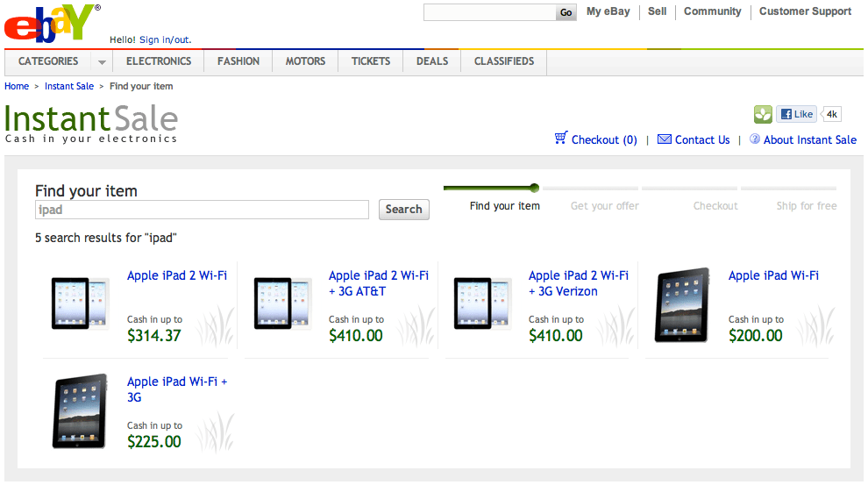This screenshot has width=868, height=485.
Task: Click the Checkout progress step label
Action: (715, 206)
